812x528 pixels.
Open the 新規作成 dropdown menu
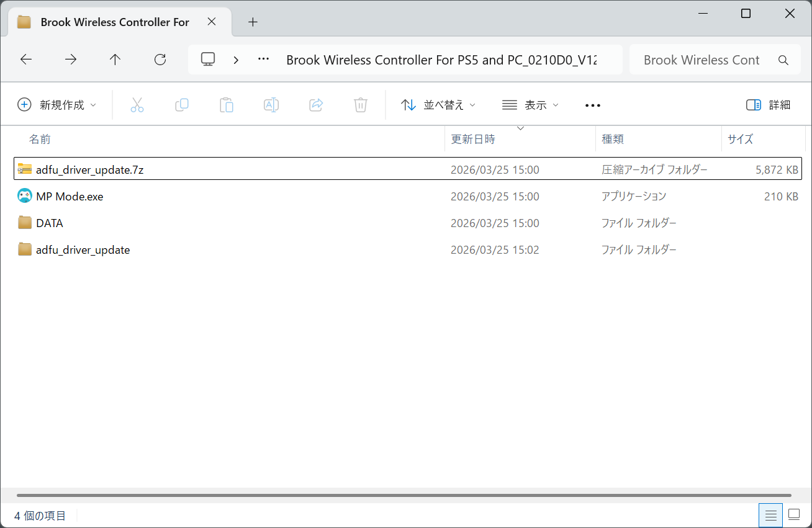(x=57, y=105)
